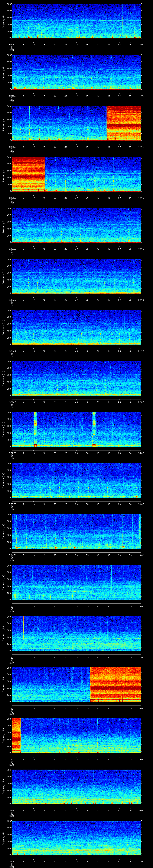
Task: Open the spectrogram panel beginning 13:19:00
Action: click(x=76, y=276)
